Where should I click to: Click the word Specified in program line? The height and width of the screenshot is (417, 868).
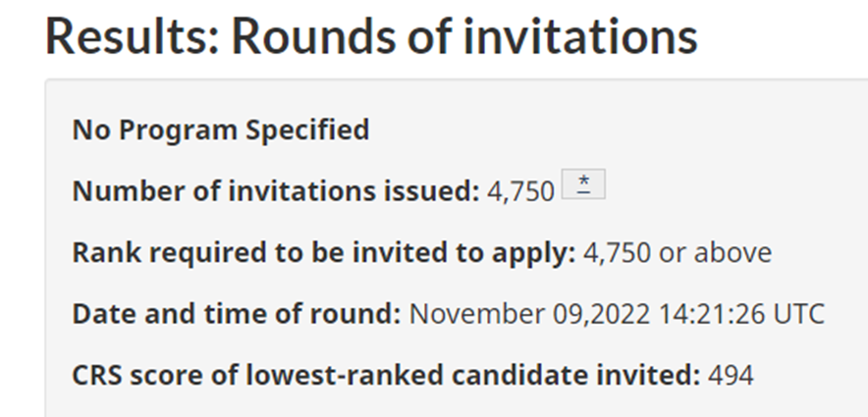coord(307,130)
